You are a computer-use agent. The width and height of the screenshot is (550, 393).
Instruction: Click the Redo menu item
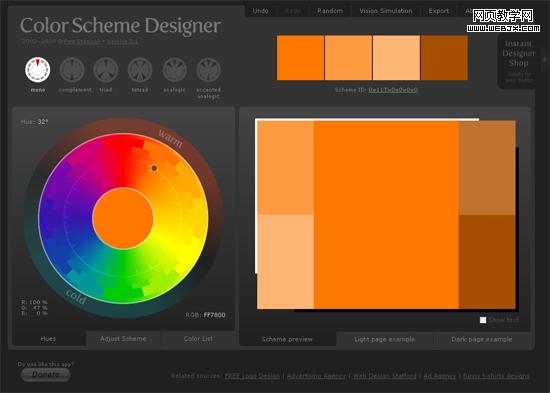[293, 11]
